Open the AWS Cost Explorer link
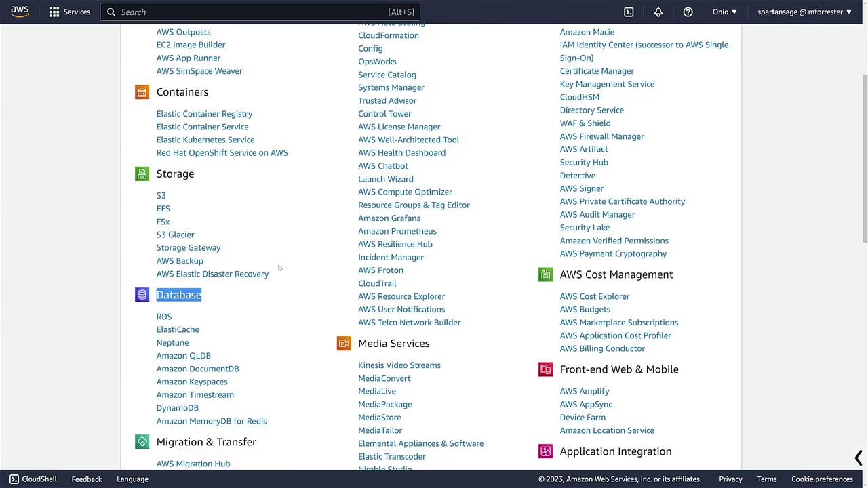This screenshot has width=868, height=488. pos(595,296)
